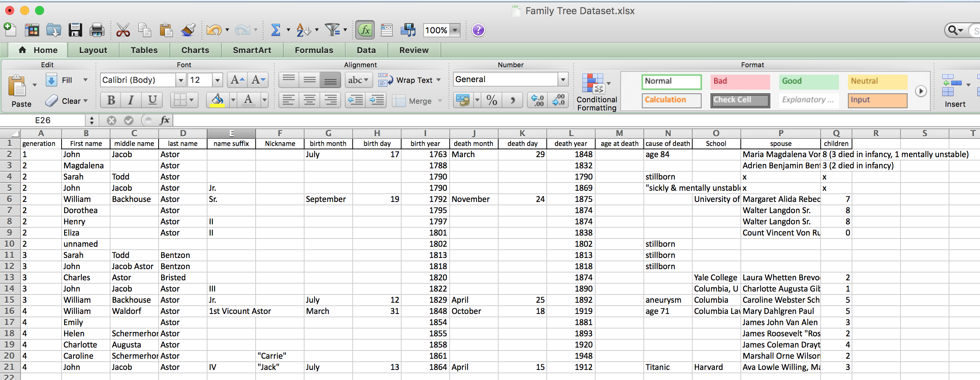The image size is (980, 380).
Task: Apply the Check Cell style
Action: 740,100
